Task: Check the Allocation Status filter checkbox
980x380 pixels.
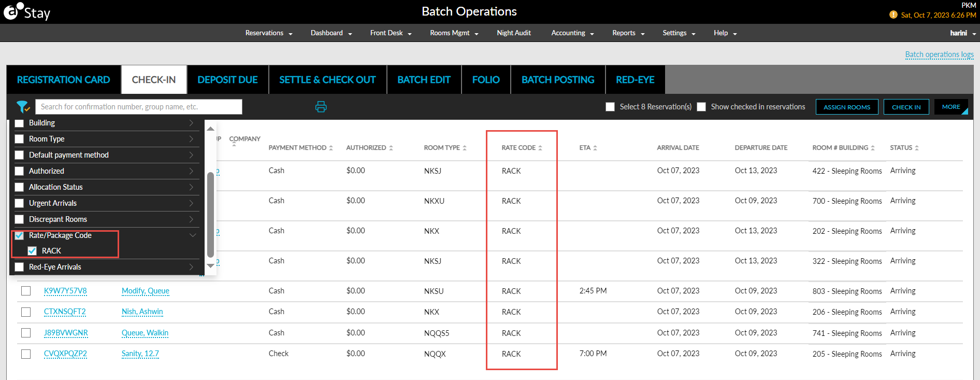Action: click(x=19, y=187)
